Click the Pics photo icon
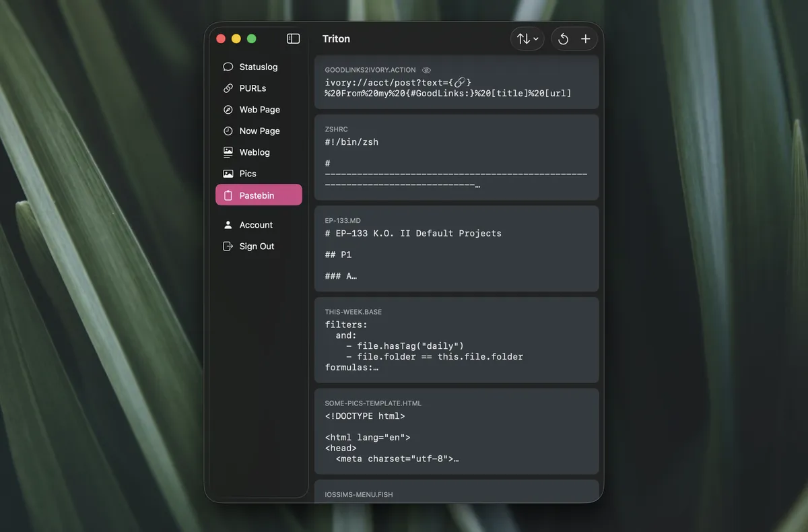 point(228,174)
